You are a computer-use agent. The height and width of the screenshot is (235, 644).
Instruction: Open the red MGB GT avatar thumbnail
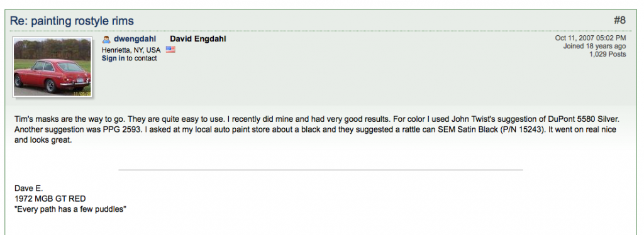pyautogui.click(x=52, y=67)
